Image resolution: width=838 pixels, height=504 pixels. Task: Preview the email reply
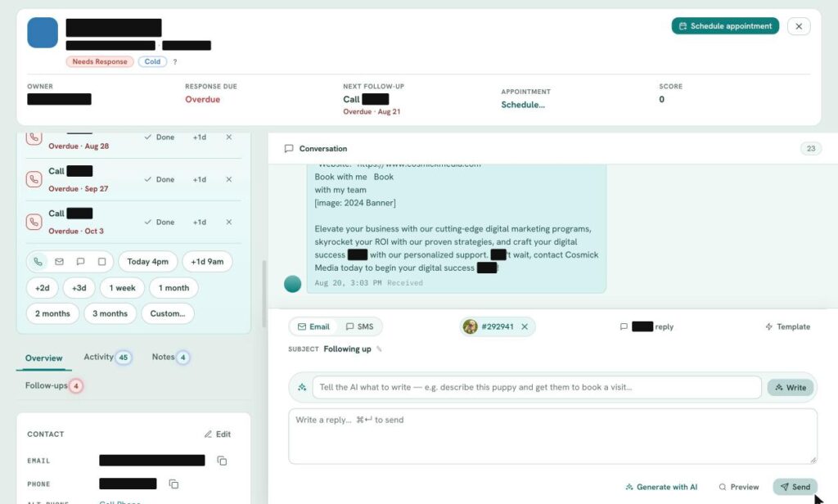[739, 487]
